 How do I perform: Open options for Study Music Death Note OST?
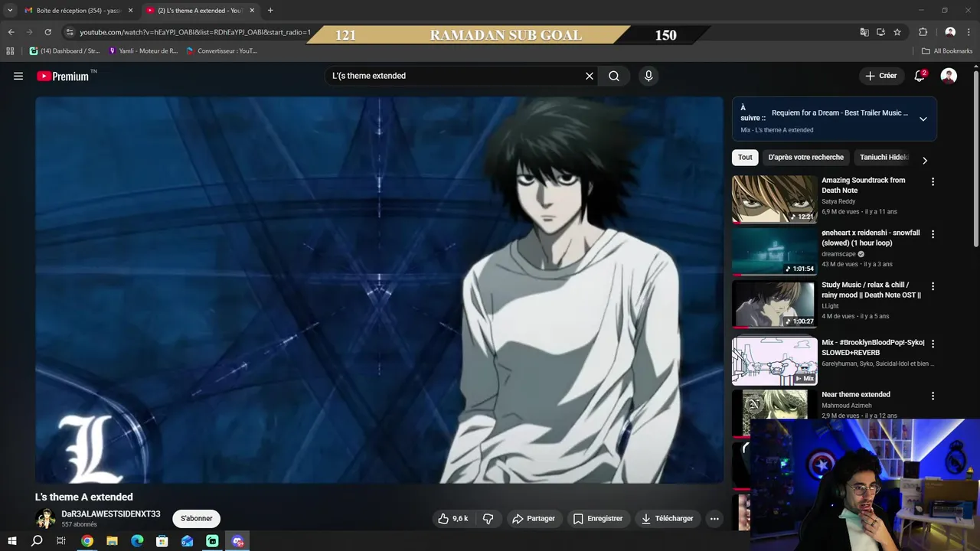tap(933, 286)
